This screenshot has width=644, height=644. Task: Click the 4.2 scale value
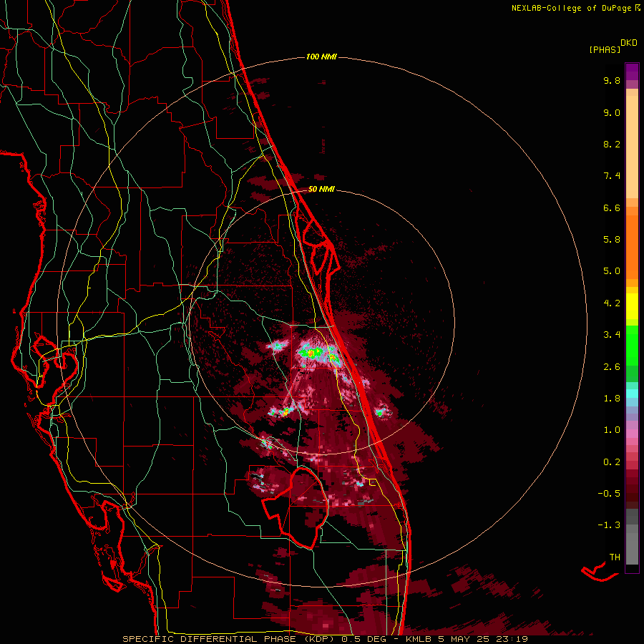coord(612,303)
